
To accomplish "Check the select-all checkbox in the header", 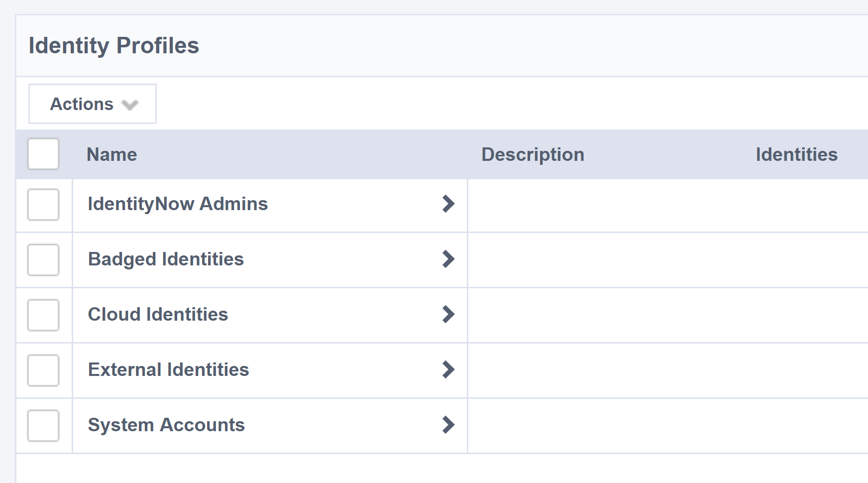I will (43, 154).
